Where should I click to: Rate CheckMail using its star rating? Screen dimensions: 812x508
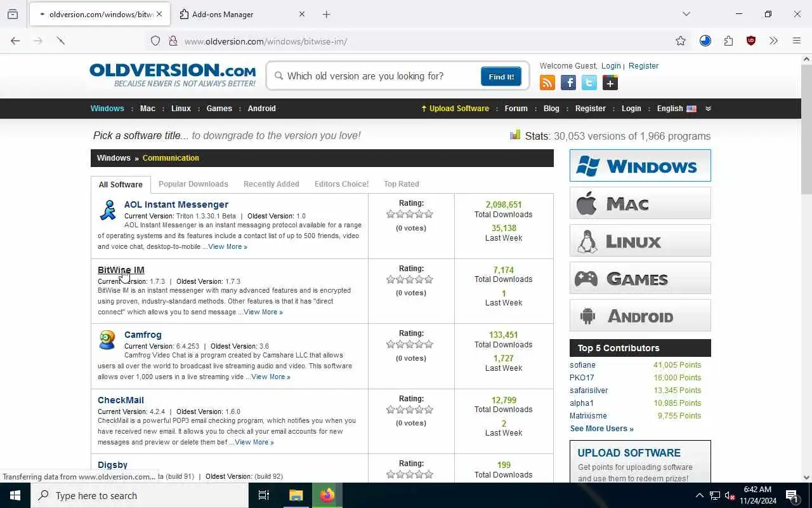pos(410,410)
